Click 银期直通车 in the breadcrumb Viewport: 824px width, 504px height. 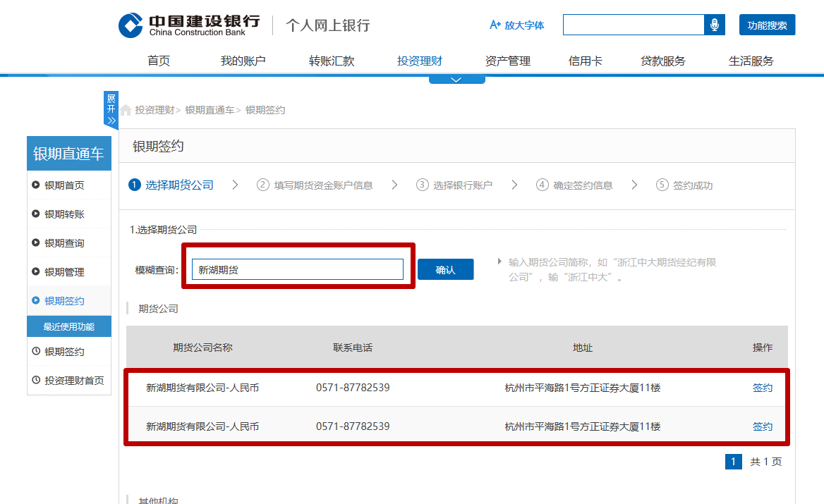210,110
